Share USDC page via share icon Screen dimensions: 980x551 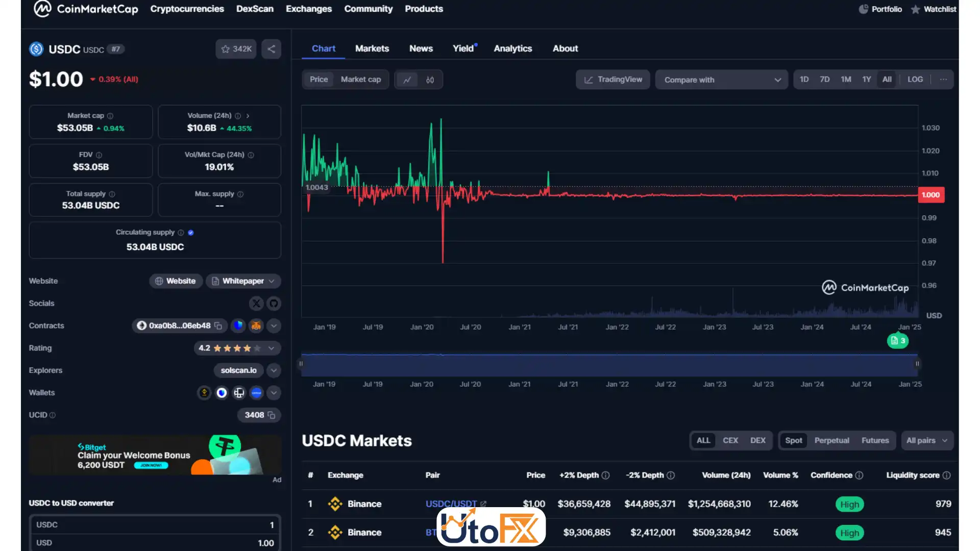[x=272, y=49]
